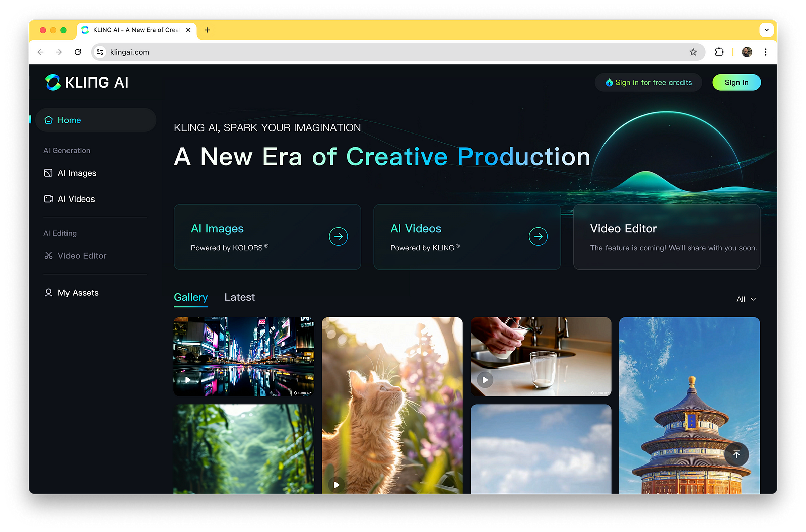Open the cloudy sky thumbnail
The image size is (806, 532).
[541, 449]
